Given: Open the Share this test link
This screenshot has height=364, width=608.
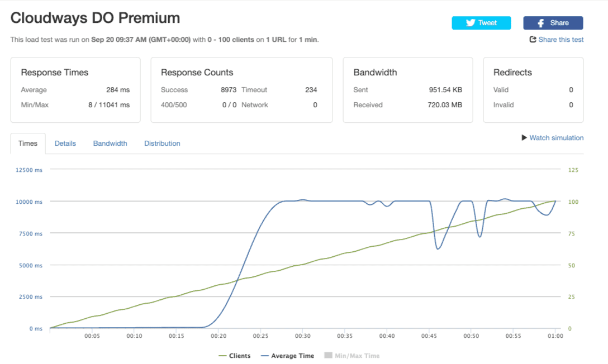Looking at the screenshot, I should pyautogui.click(x=560, y=40).
